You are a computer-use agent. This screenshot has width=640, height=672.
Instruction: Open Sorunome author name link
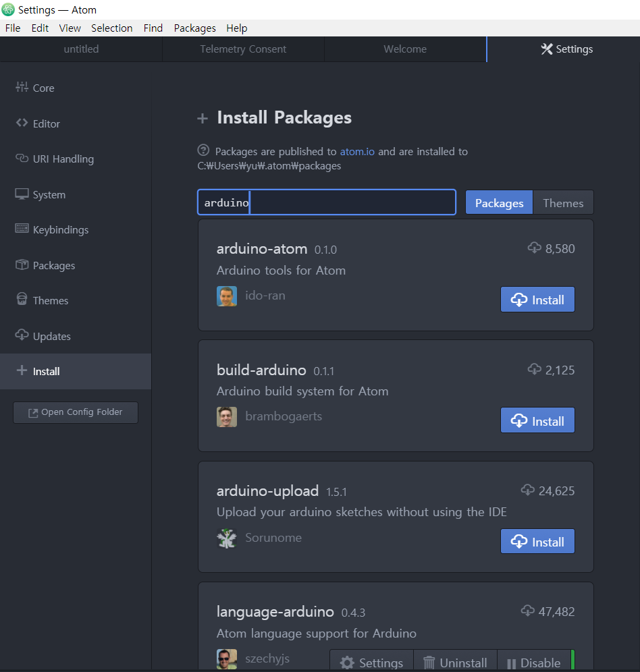(273, 538)
